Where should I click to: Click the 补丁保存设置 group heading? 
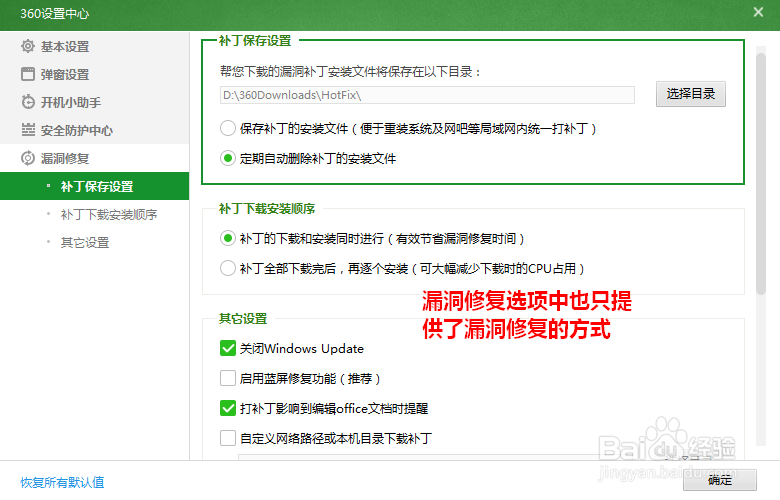[x=255, y=41]
